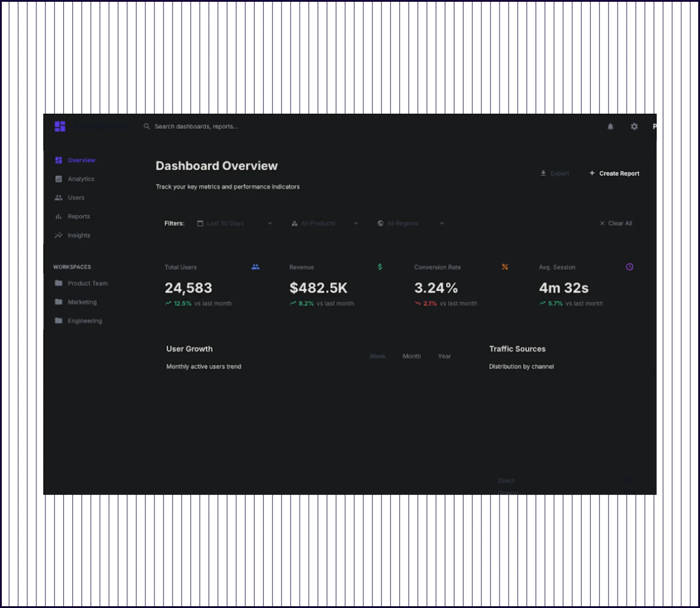Click the clock icon on Avg. Session card

click(629, 267)
